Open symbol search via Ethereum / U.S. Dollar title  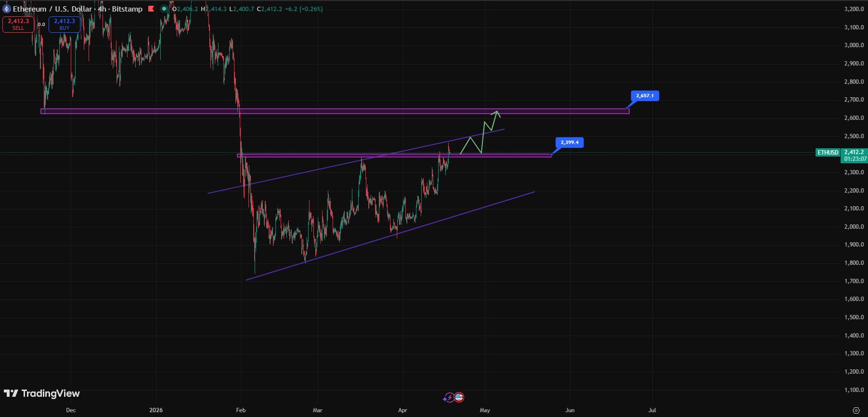click(52, 9)
